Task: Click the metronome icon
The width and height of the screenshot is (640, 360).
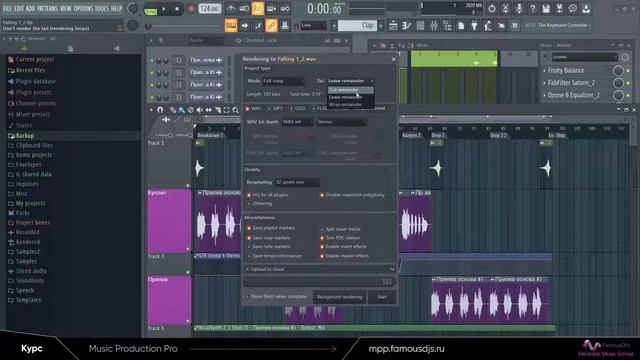Action: pyautogui.click(x=231, y=9)
